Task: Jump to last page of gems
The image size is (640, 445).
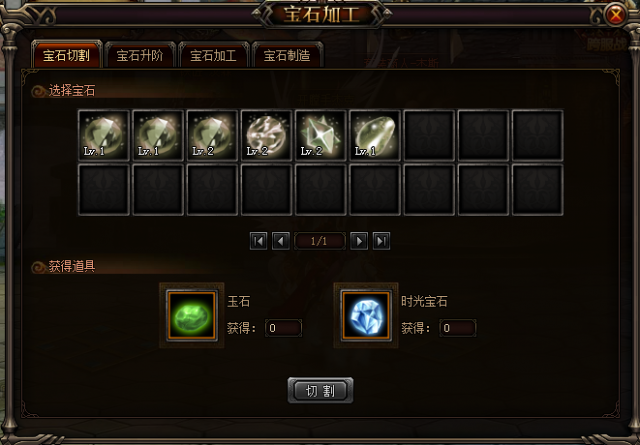Action: point(381,241)
